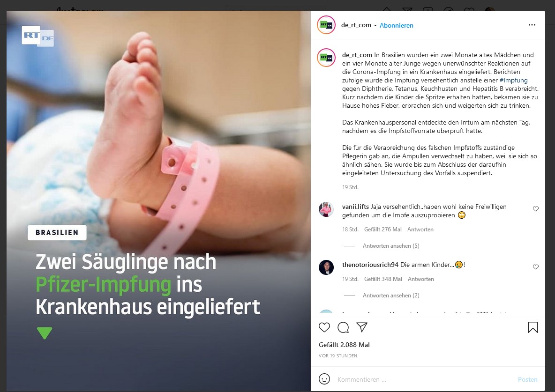Viewport: 555px width, 392px height.
Task: Like the post with the heart icon
Action: [324, 327]
